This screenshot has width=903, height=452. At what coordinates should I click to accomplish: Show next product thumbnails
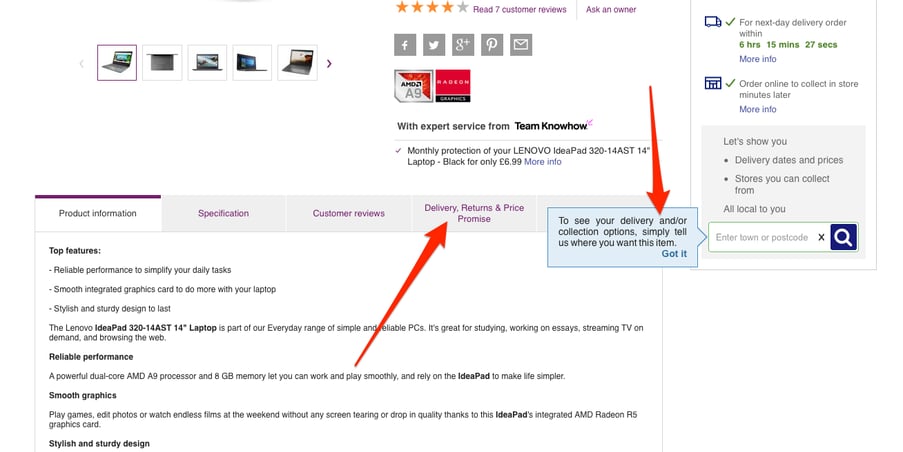tap(329, 63)
